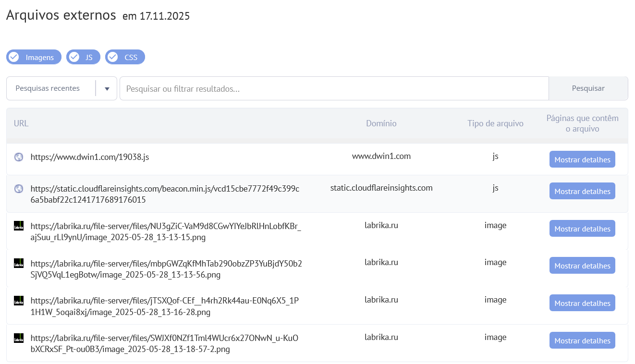635x364 pixels.
Task: Click the thumbnail icon for image_2025-05-28_13-18-57-2.png
Action: coord(18,338)
